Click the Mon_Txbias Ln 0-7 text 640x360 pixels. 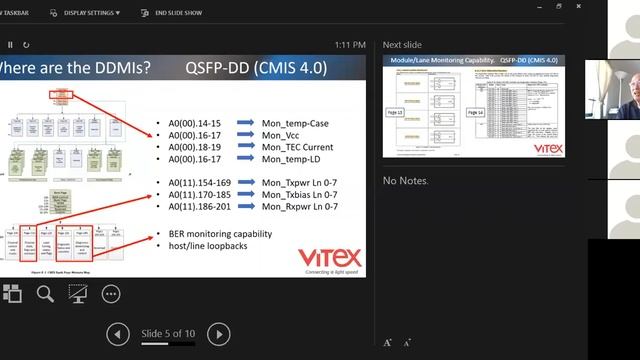[x=299, y=195]
